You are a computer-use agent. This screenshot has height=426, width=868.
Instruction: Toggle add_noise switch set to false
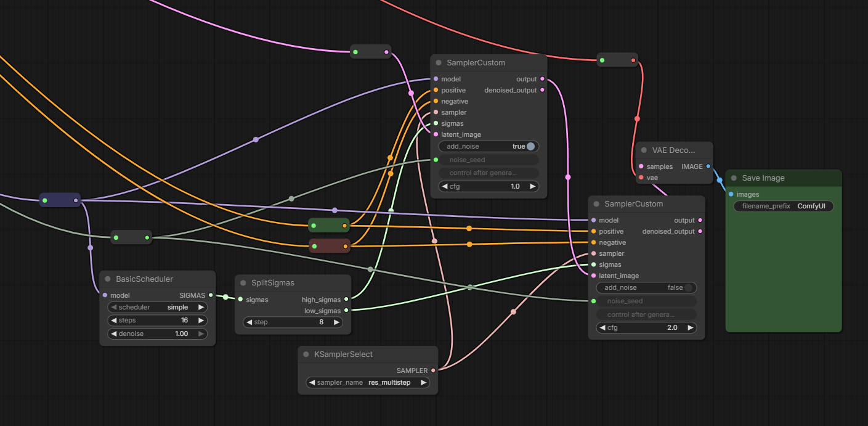[x=689, y=287]
